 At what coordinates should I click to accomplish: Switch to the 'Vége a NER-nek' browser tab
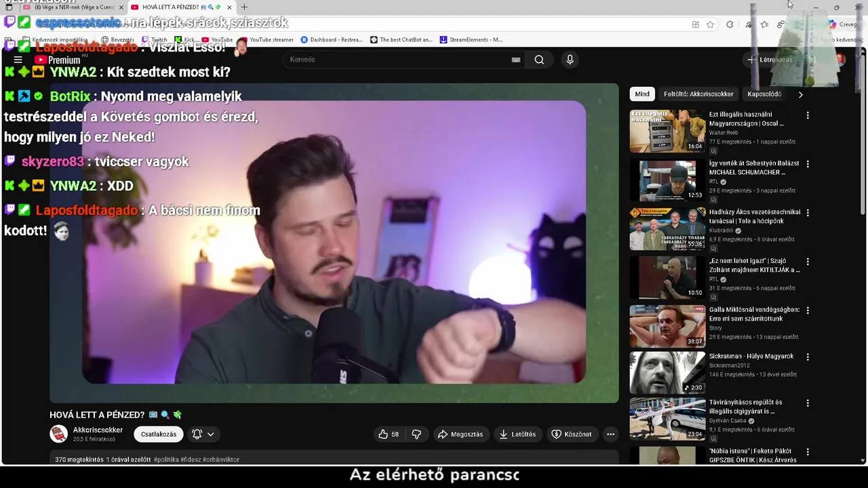(75, 7)
